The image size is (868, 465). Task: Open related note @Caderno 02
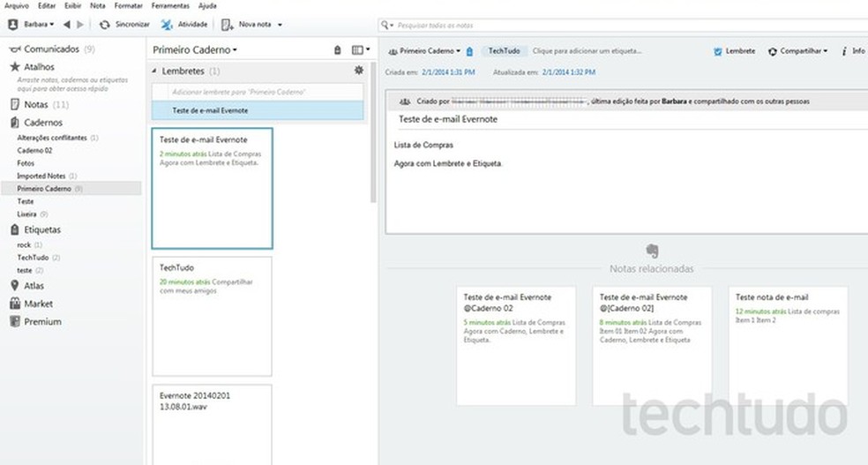(516, 345)
